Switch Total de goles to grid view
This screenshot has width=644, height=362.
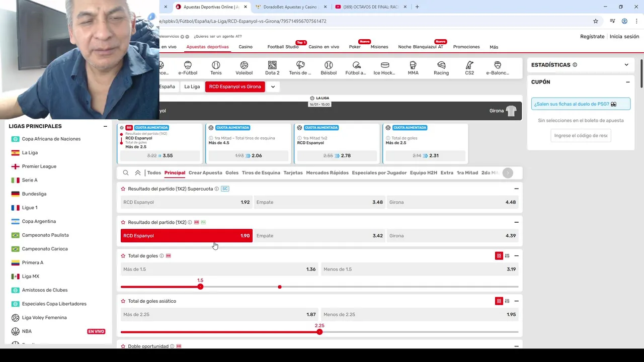[499, 256]
